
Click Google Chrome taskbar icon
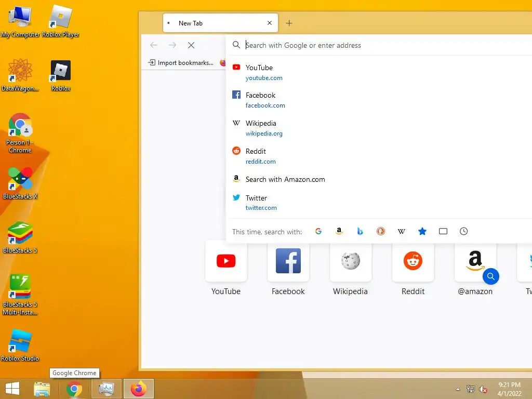pos(74,389)
